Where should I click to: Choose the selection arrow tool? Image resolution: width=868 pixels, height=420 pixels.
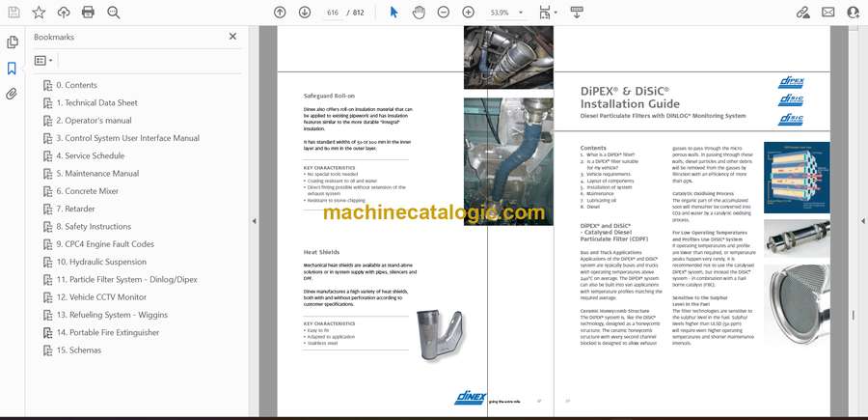[x=393, y=13]
